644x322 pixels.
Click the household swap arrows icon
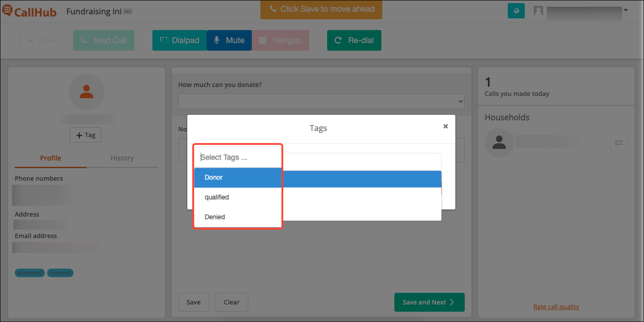[619, 143]
